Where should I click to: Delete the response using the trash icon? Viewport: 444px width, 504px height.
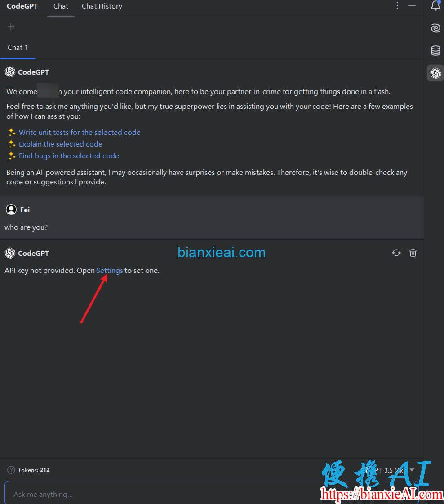pyautogui.click(x=413, y=253)
